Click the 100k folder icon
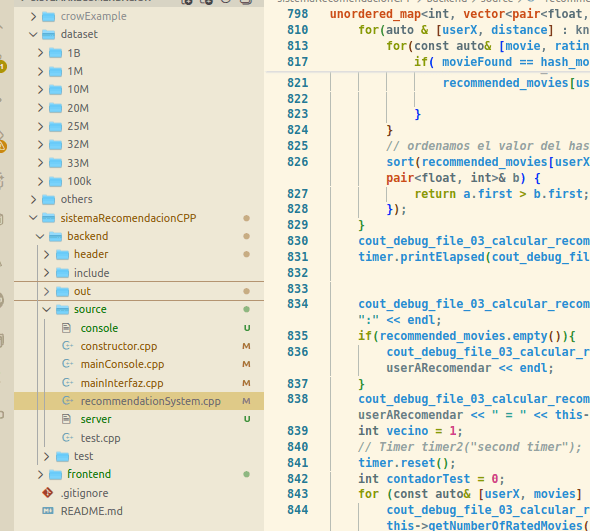The width and height of the screenshot is (590, 531). coord(55,181)
